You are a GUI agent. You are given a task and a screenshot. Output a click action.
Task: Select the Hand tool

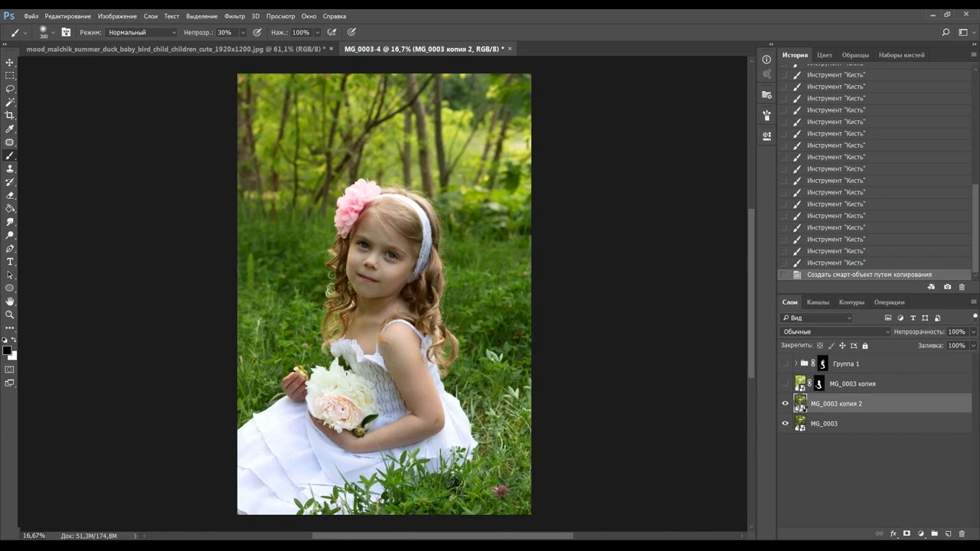pos(10,302)
